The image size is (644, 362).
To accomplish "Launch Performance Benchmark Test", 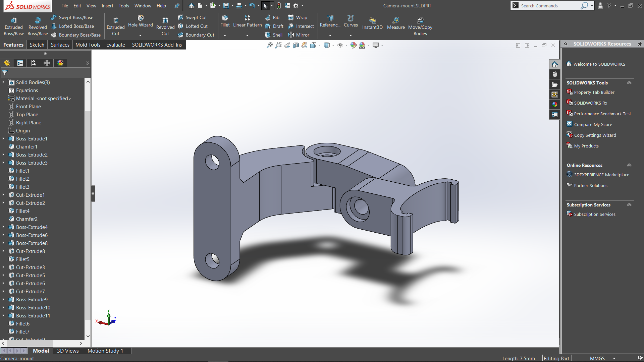I will tap(602, 114).
